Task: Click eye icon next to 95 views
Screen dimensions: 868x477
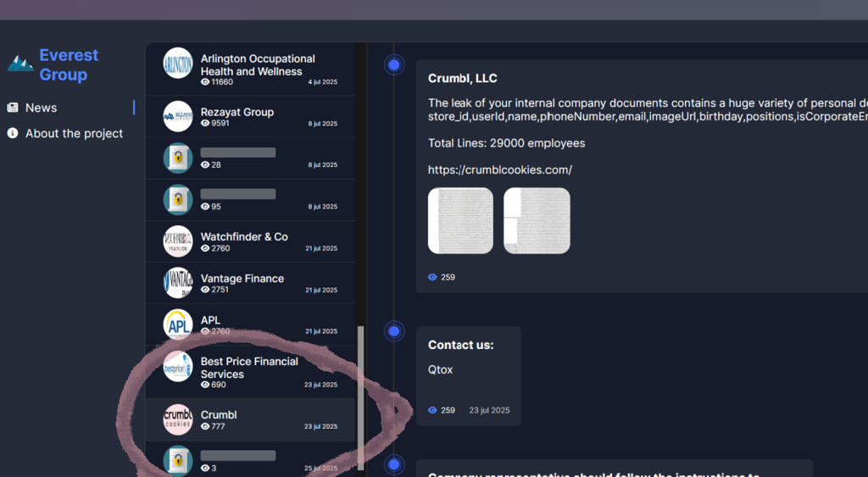Action: coord(205,207)
